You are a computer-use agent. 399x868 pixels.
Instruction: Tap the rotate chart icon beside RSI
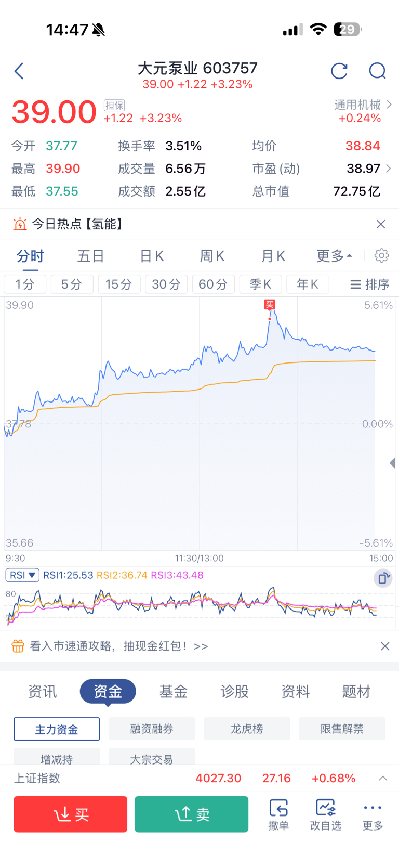[383, 578]
